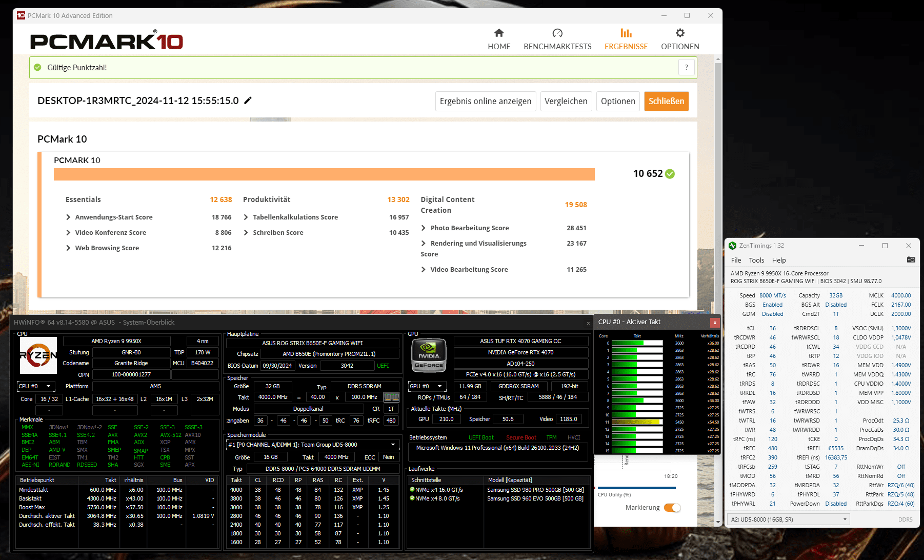924x560 pixels.
Task: Click ZenTimings camera screenshot icon
Action: [911, 259]
